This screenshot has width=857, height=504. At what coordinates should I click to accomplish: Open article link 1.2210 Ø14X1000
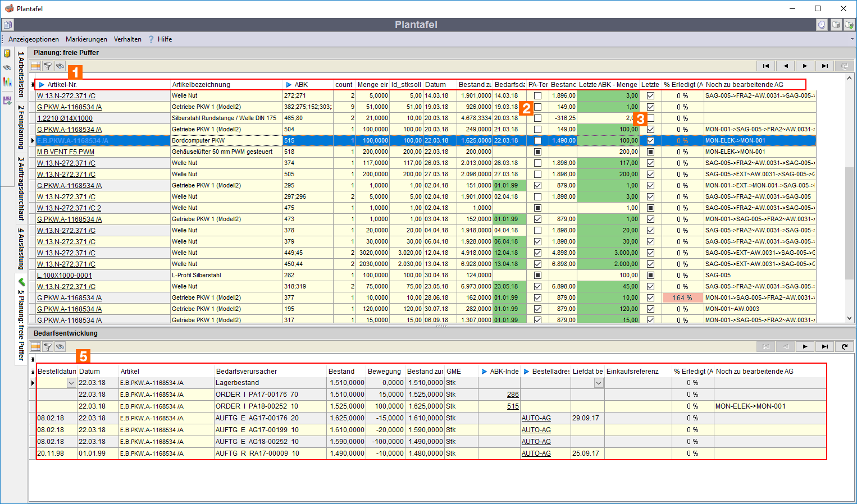[65, 118]
